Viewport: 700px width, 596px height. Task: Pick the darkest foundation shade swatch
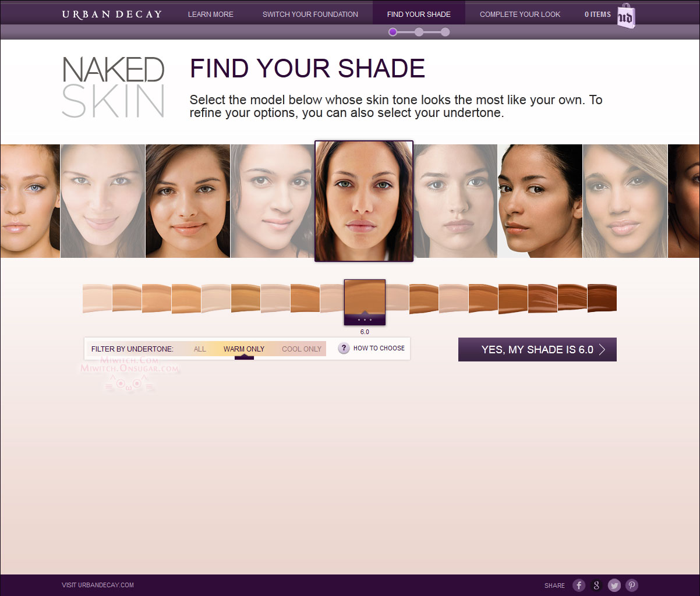click(602, 298)
